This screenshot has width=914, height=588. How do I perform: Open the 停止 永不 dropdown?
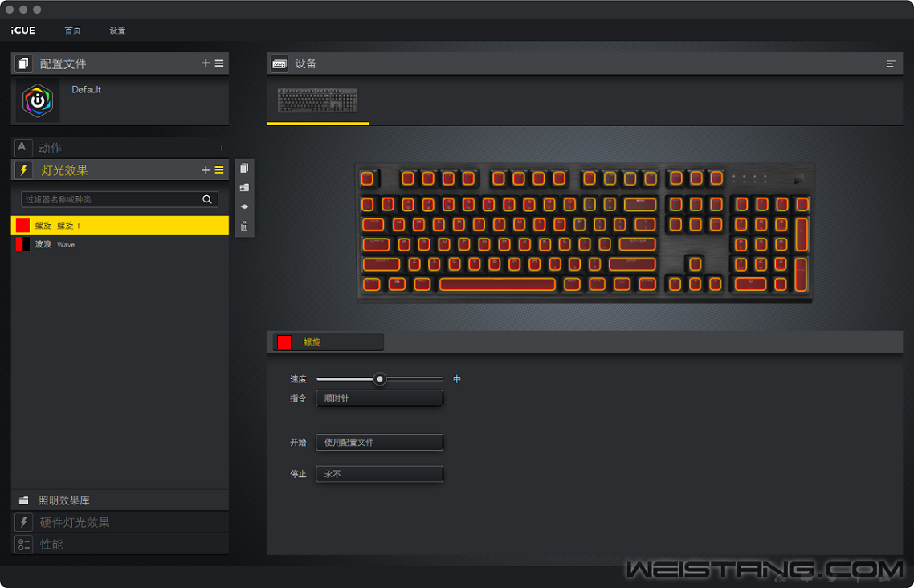[x=379, y=475]
